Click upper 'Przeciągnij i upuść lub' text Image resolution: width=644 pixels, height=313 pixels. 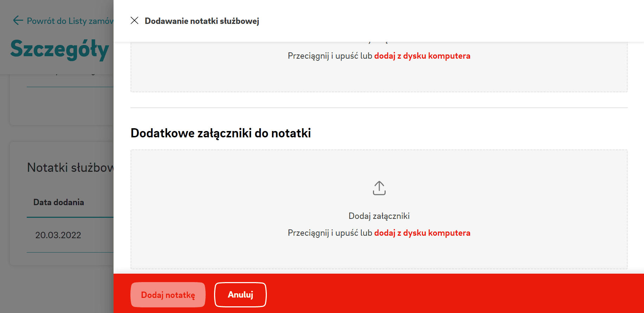(330, 56)
